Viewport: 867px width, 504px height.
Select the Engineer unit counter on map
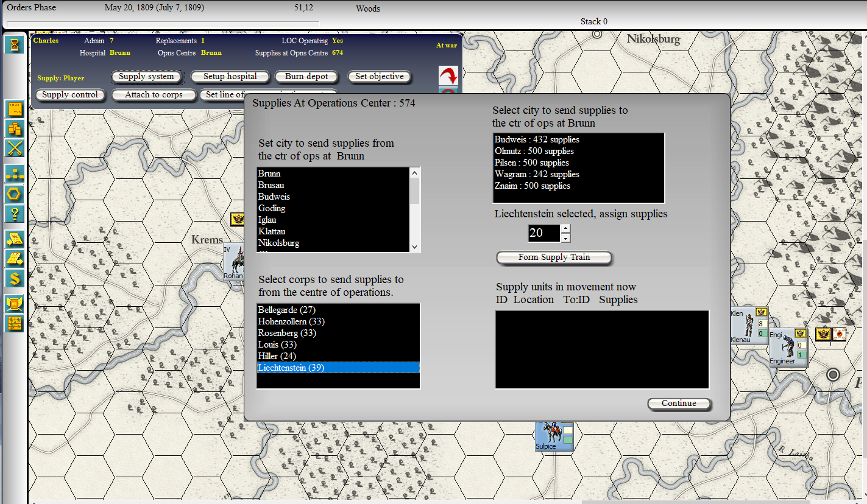[x=788, y=347]
